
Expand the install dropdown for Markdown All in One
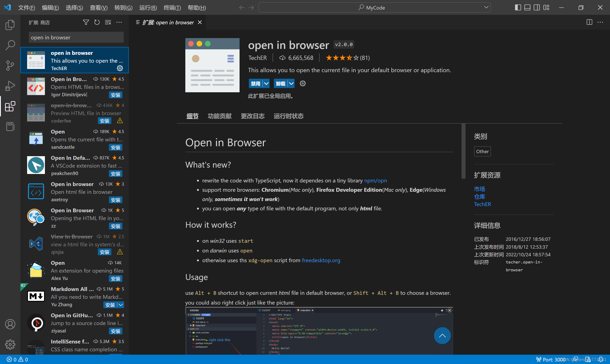click(x=121, y=305)
